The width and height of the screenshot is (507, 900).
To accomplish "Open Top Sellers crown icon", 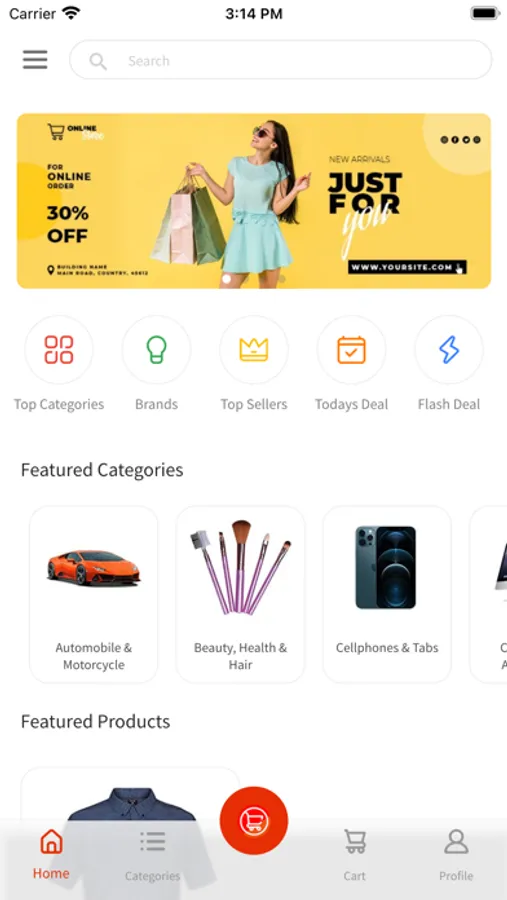I will [254, 350].
